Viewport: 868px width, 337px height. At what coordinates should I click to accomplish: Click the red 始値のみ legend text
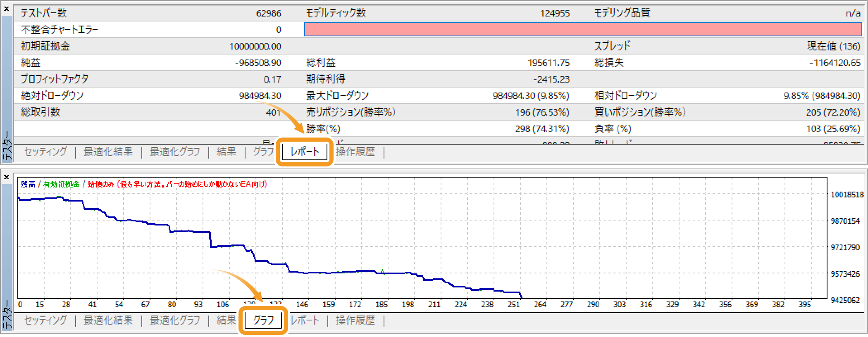[x=177, y=184]
